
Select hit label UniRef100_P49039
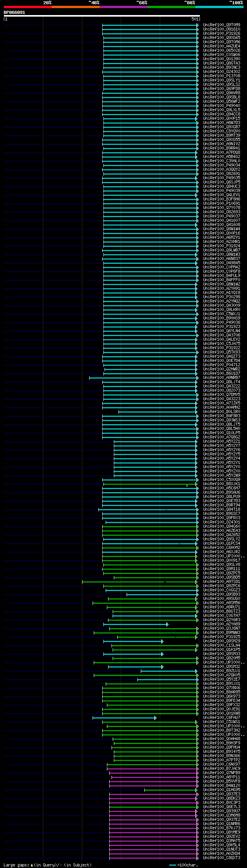[222, 190]
